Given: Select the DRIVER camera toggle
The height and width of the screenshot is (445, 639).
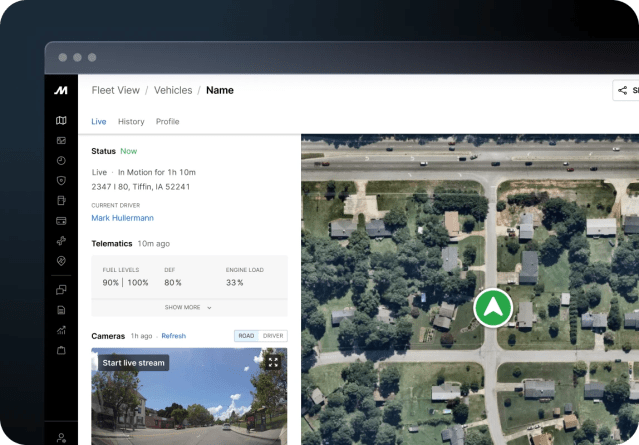Looking at the screenshot, I should [x=273, y=336].
